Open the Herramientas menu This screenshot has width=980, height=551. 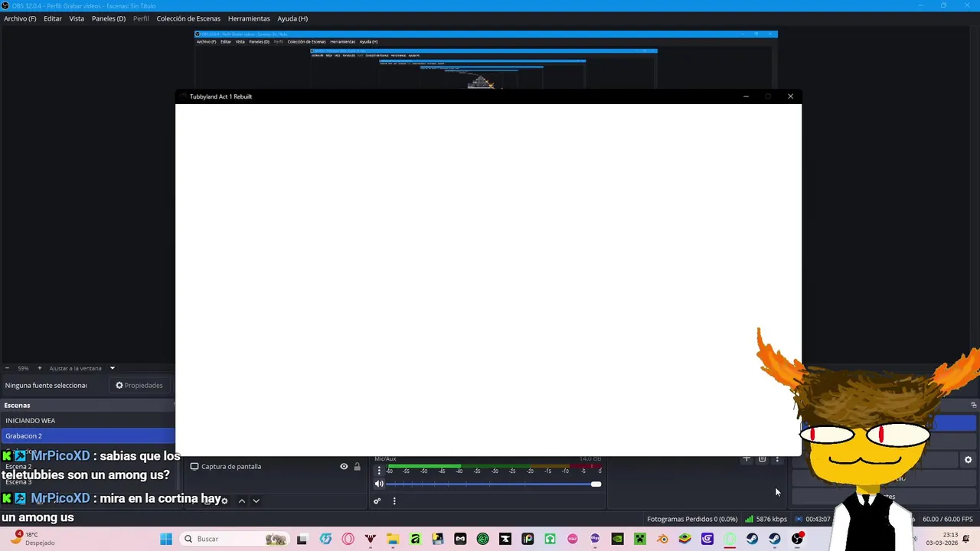pyautogui.click(x=249, y=18)
